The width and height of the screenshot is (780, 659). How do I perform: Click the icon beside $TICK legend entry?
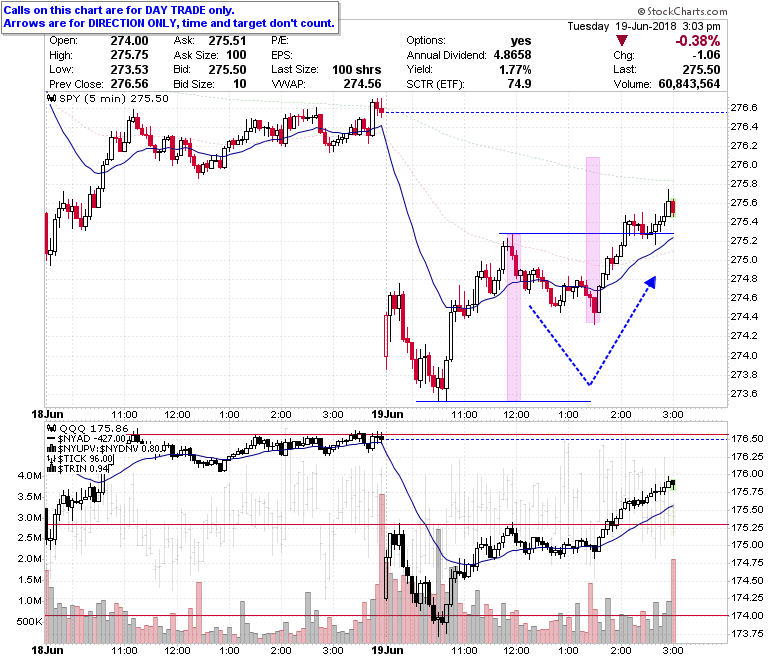(52, 459)
